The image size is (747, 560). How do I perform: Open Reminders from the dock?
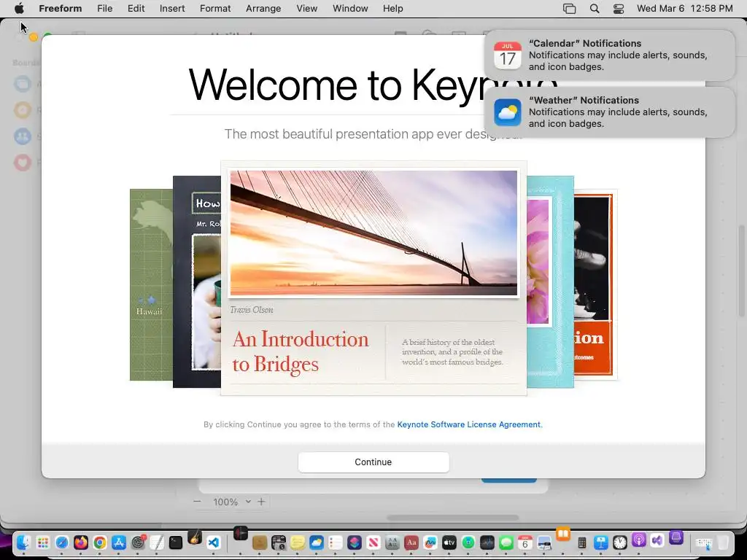click(x=336, y=542)
